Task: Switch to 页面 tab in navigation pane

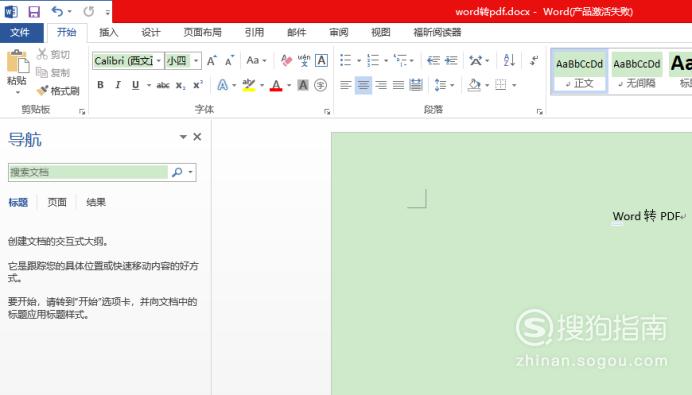Action: 57,202
